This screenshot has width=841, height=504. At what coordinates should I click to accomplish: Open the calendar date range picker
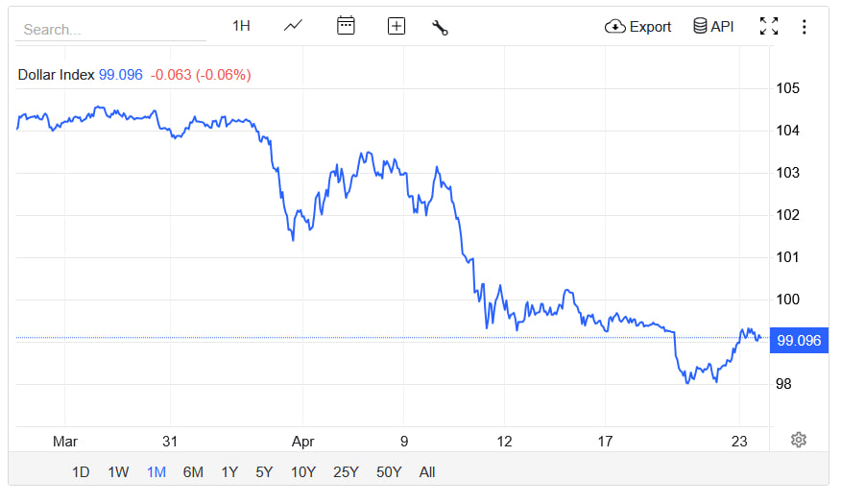[x=346, y=26]
